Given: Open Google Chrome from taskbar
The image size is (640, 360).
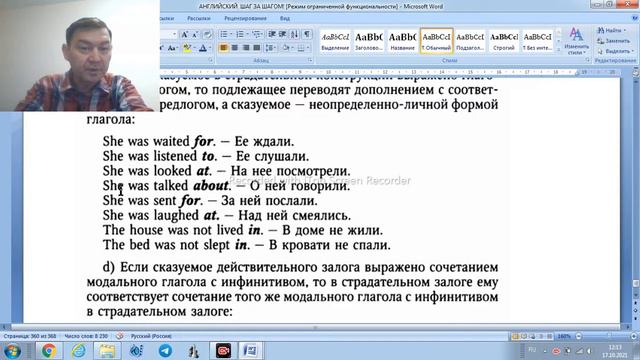Looking at the screenshot, I should (x=49, y=351).
